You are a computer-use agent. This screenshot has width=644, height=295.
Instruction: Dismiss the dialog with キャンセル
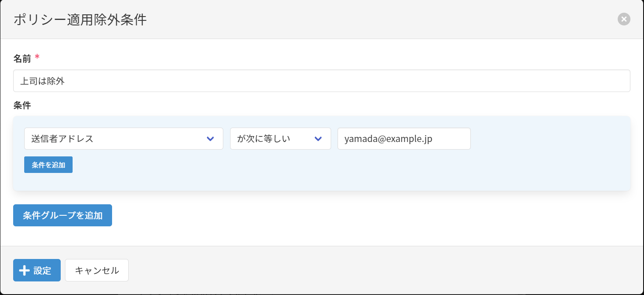tap(96, 270)
